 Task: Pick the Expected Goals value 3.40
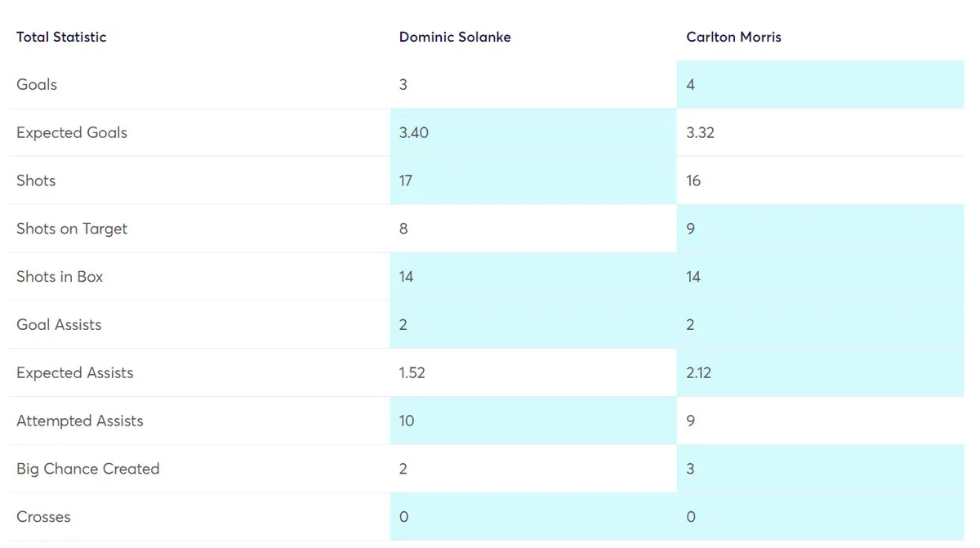point(414,132)
